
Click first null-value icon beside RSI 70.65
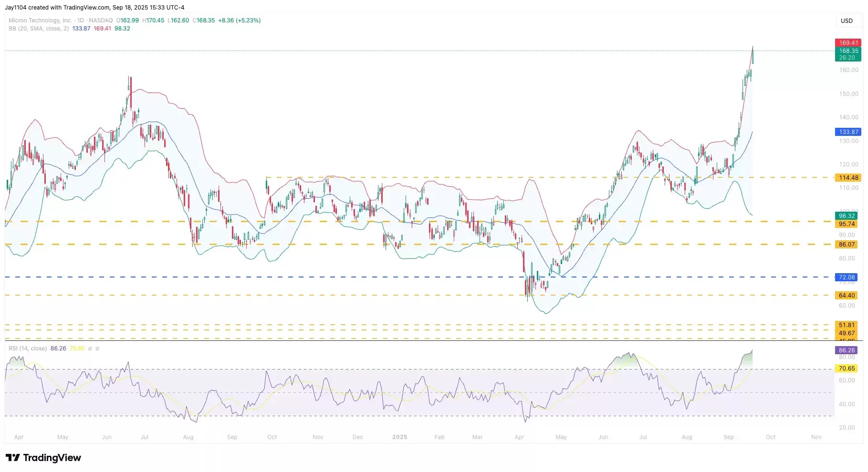pyautogui.click(x=90, y=349)
